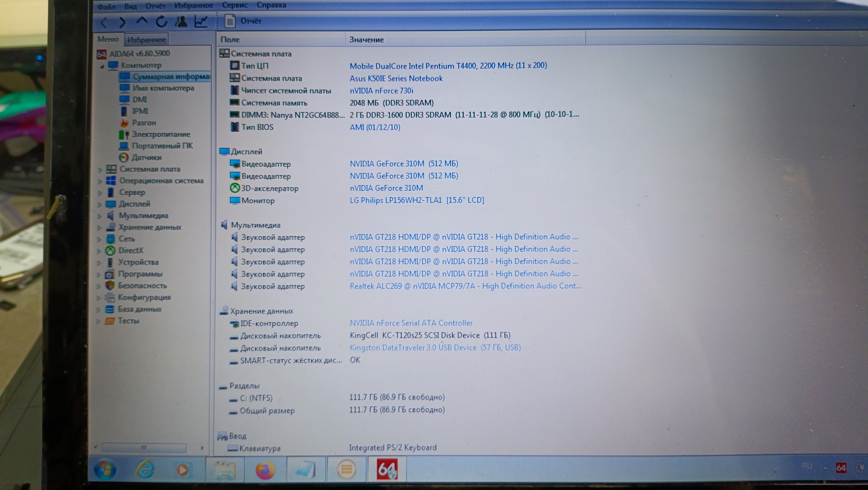Switch to the Избранное tab in sidebar
868x490 pixels.
(147, 40)
